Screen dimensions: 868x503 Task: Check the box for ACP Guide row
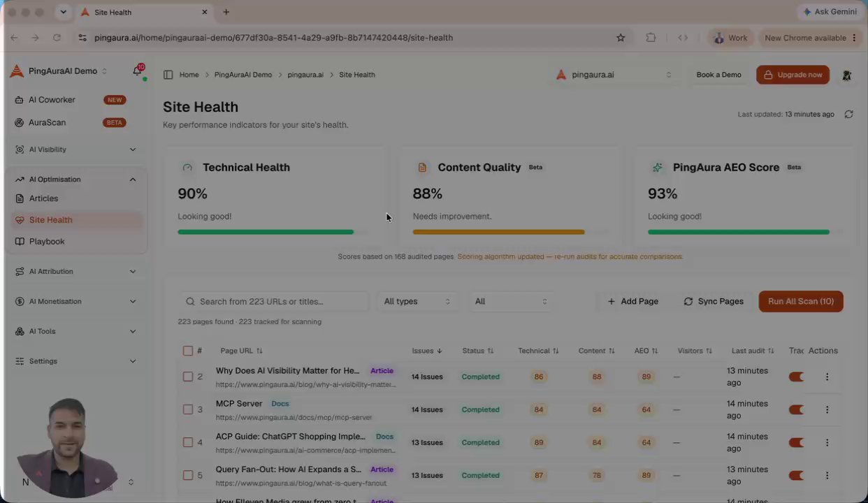point(188,442)
